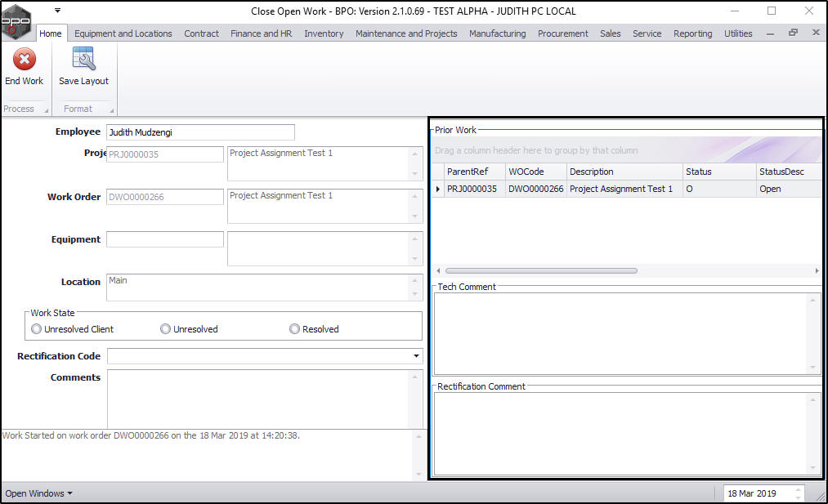Screen dimensions: 828x504
Task: Click Rectification Comment scroll down arrow
Action: tap(812, 468)
